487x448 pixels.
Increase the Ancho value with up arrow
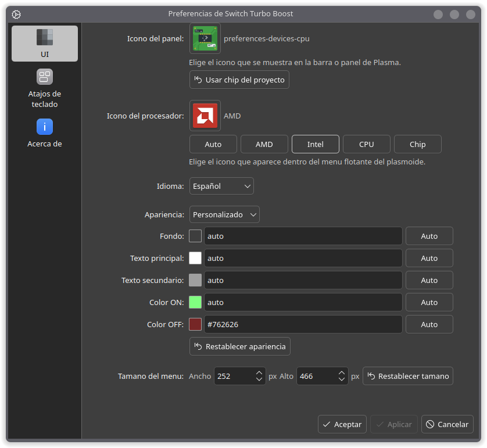click(x=259, y=372)
